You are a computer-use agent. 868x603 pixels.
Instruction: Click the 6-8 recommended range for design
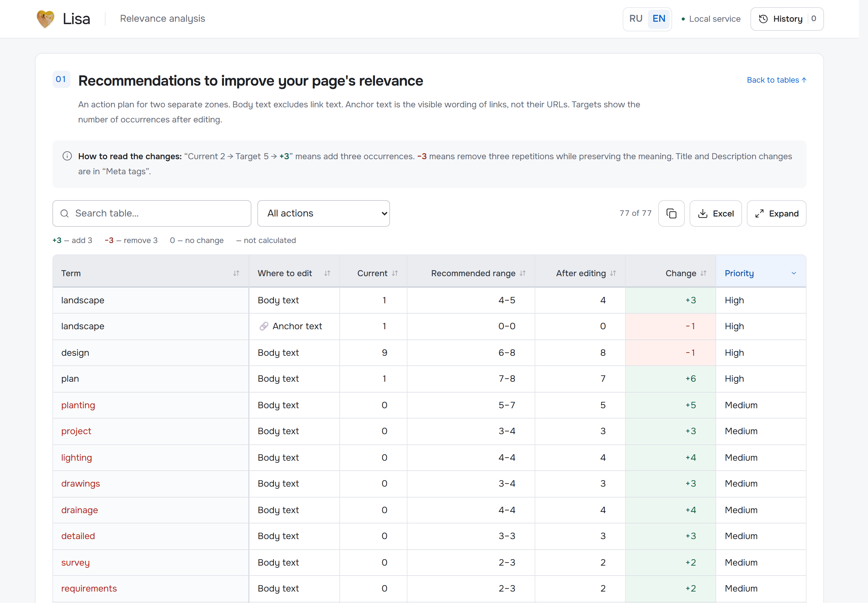point(507,352)
